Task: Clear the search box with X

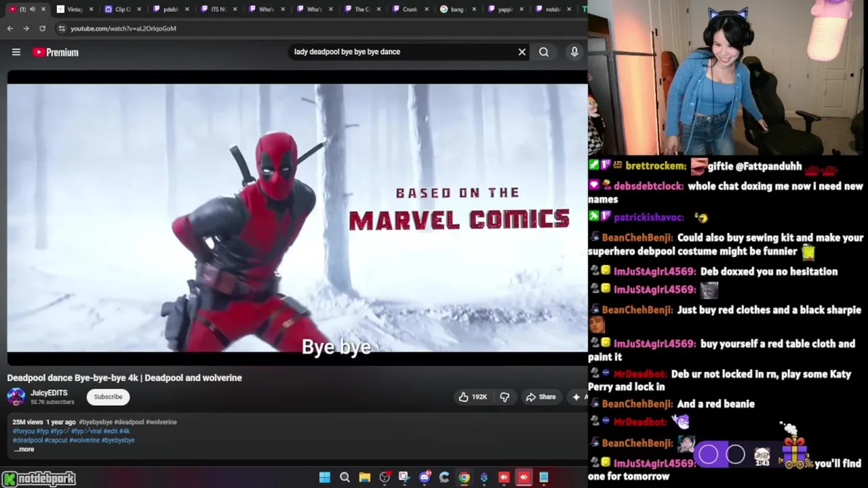Action: coord(522,52)
